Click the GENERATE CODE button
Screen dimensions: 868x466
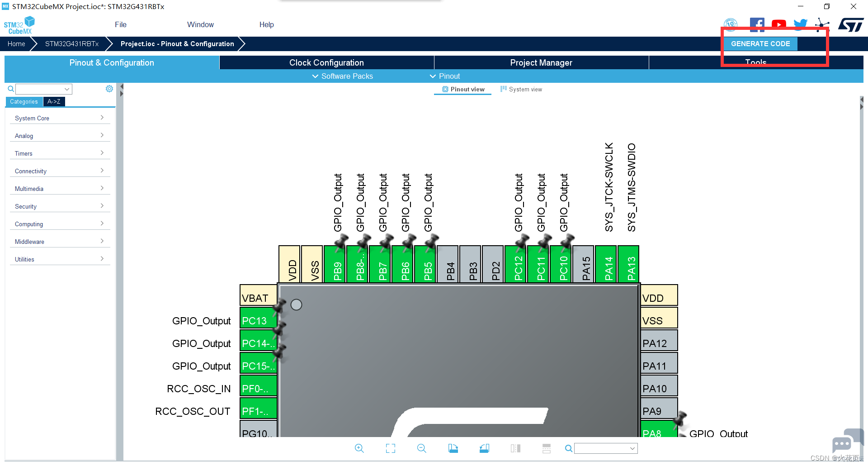point(760,44)
